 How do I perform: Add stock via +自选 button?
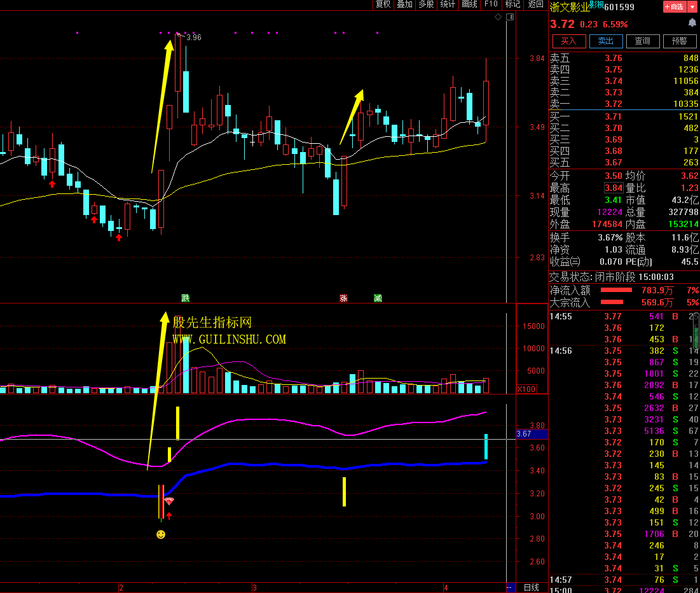(x=674, y=7)
